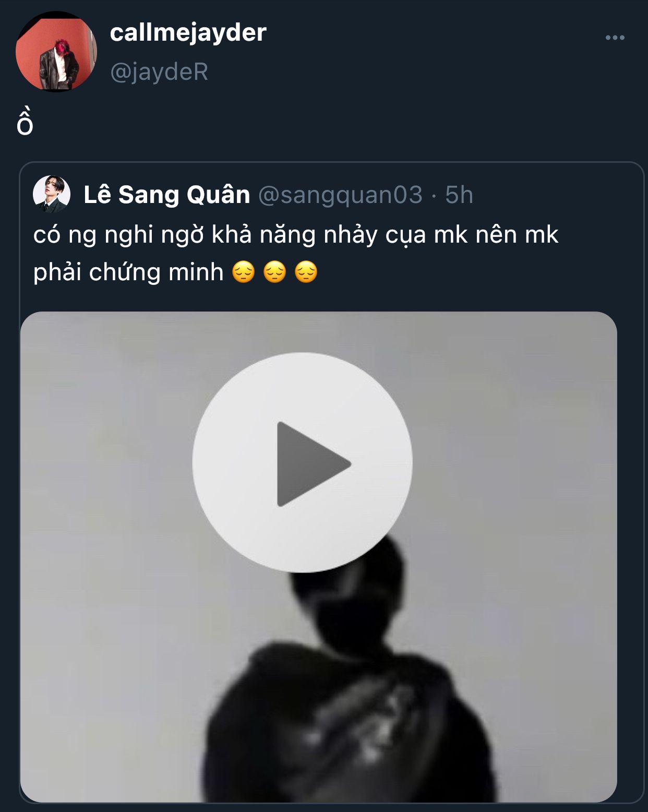
Task: Play the video in the quoted tweet
Action: (x=302, y=463)
